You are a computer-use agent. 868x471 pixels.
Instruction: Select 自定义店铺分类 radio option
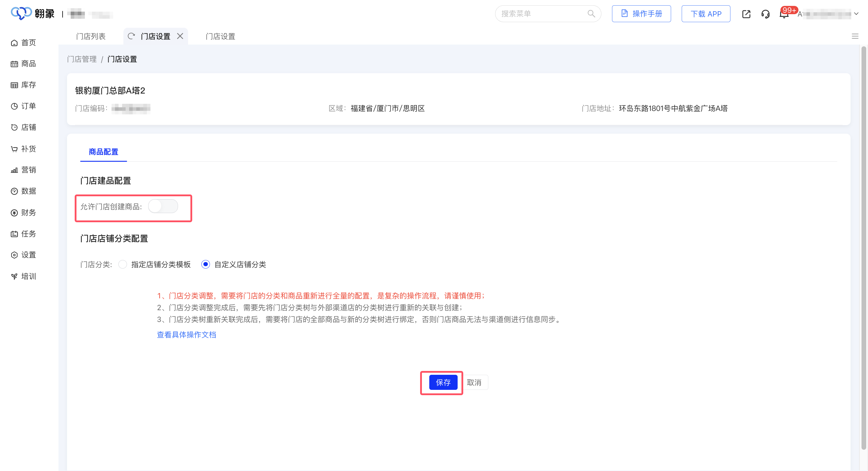[x=205, y=264]
